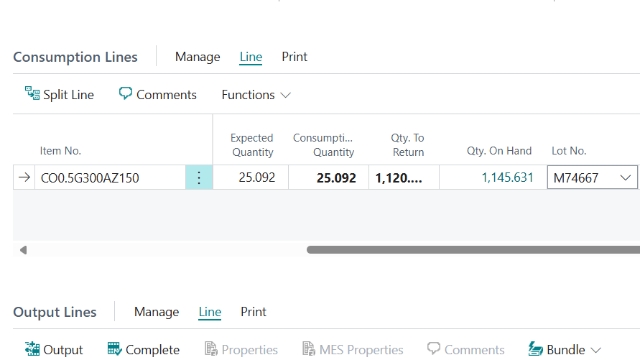Open Print tab in Consumption Lines

[294, 57]
